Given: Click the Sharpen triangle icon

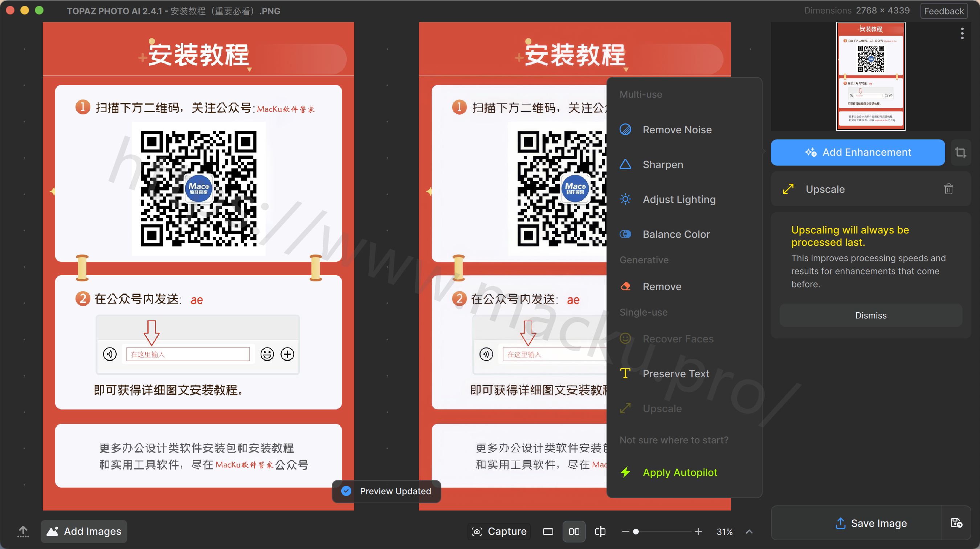Looking at the screenshot, I should 625,164.
